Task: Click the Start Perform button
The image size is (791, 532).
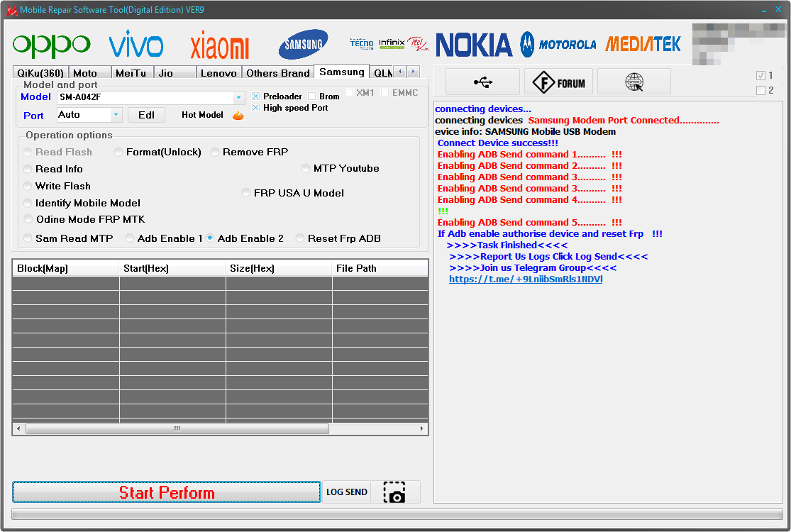Action: point(167,492)
